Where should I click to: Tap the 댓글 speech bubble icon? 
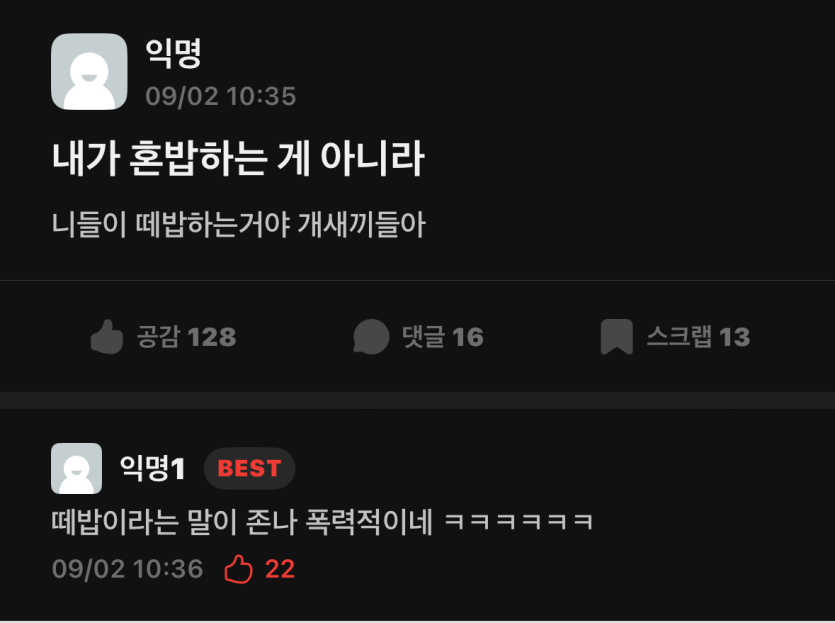click(x=371, y=337)
